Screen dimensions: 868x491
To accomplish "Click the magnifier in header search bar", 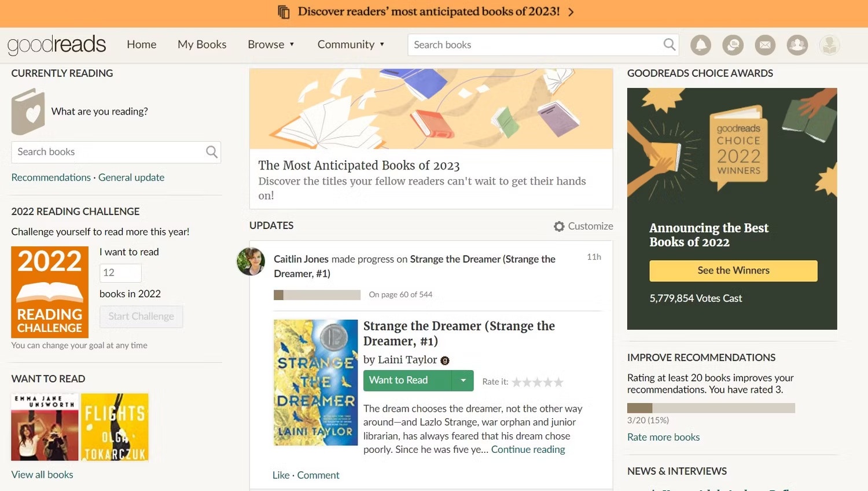I will (x=669, y=45).
